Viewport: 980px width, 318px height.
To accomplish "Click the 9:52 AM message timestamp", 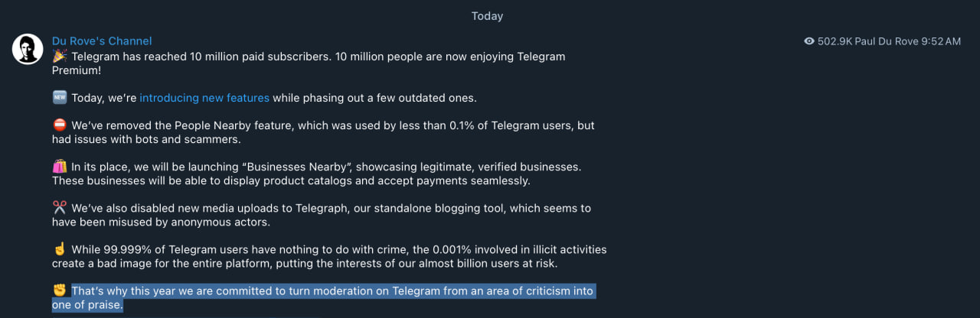I will pos(942,41).
